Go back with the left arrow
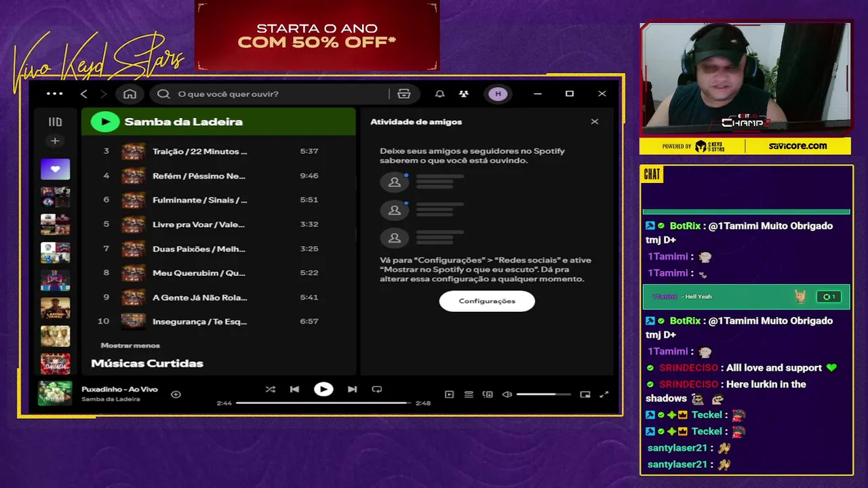Viewport: 868px width, 488px height. pos(84,94)
